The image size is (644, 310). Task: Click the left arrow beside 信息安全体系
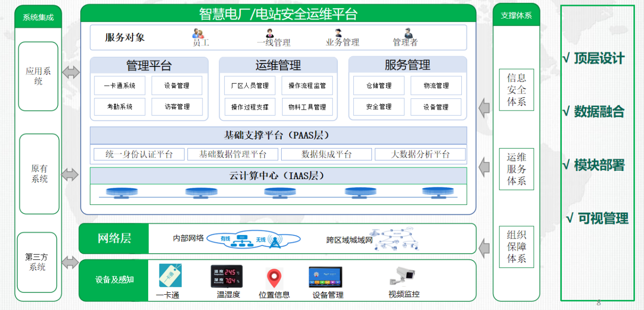pos(484,108)
